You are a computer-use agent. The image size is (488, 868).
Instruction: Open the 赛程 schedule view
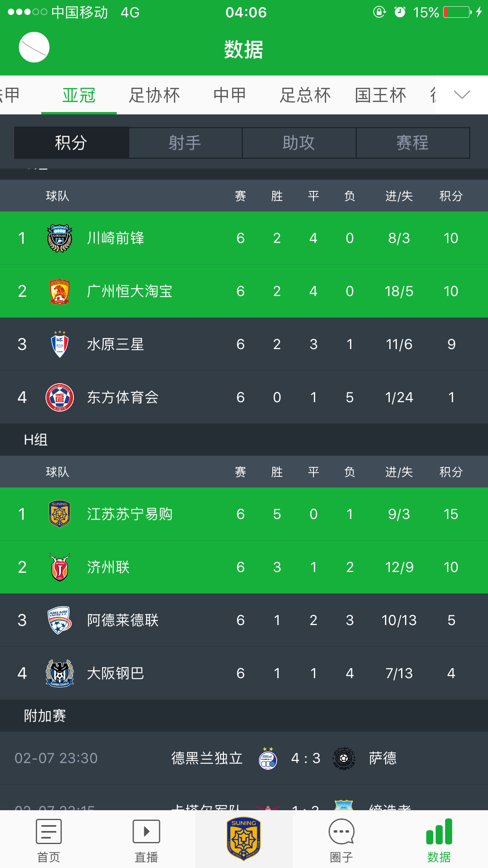413,143
